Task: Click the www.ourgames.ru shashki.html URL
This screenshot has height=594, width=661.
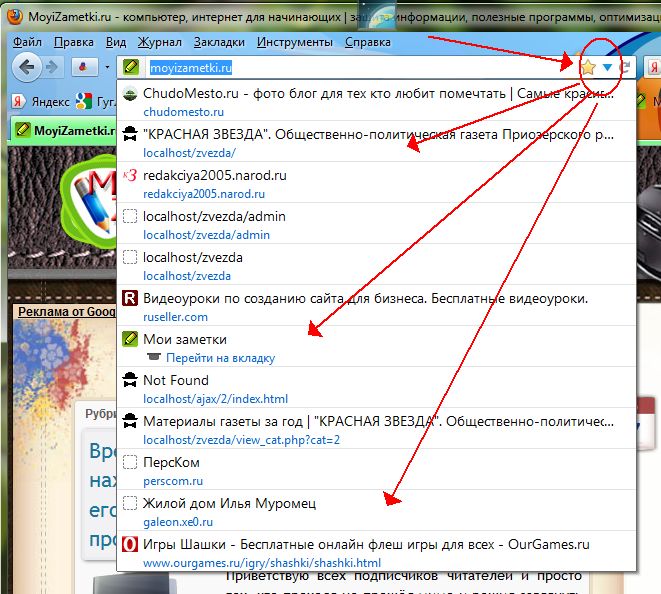Action: point(262,563)
